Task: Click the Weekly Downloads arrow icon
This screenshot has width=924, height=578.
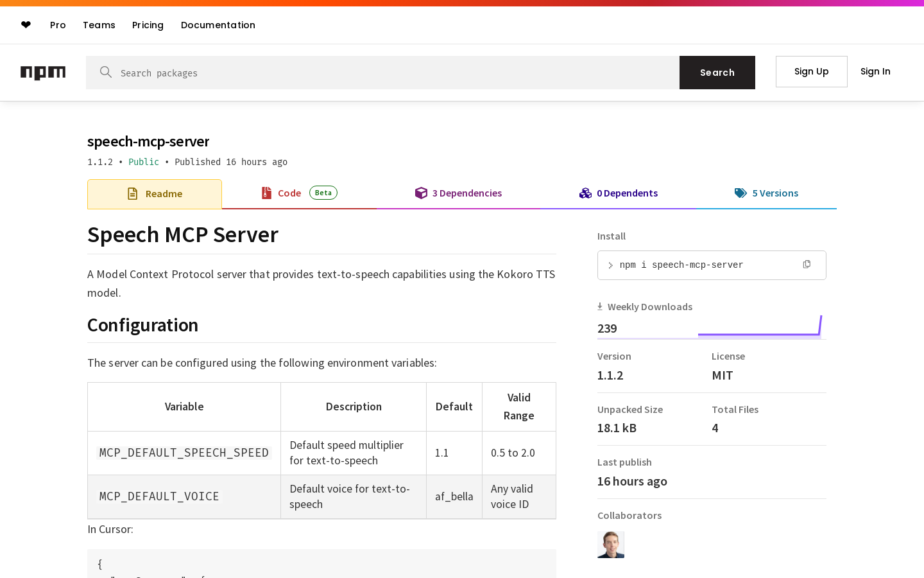Action: point(600,307)
